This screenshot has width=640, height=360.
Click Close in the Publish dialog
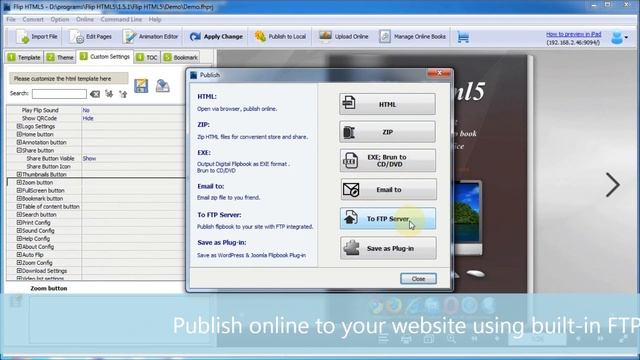[x=418, y=278]
